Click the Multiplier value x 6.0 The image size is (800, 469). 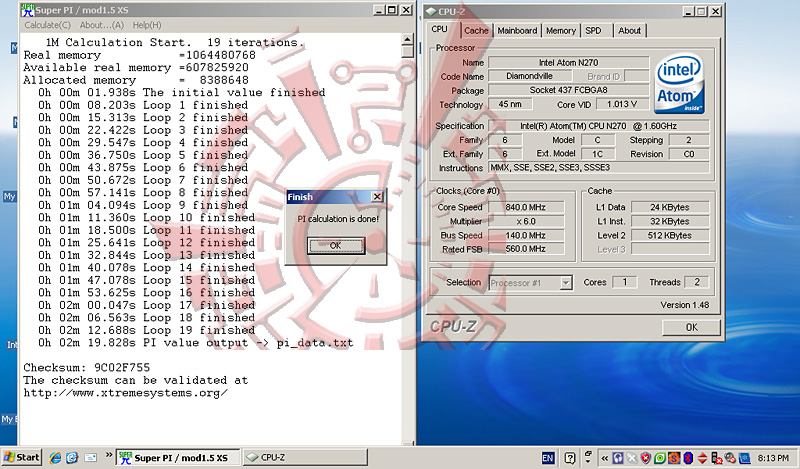[526, 221]
